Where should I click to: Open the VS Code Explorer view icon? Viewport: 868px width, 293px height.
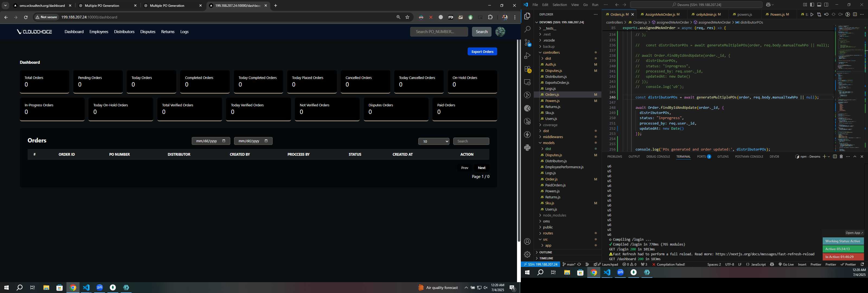pos(527,16)
